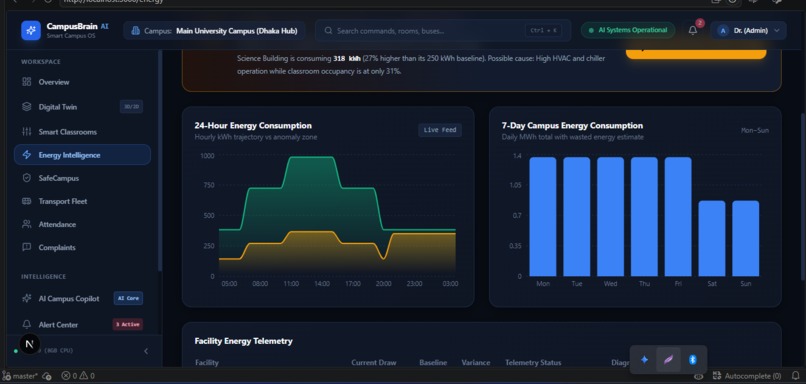Click the Fri bar in the 7-Day chart
Screen dimensions: 806x384
click(x=678, y=216)
